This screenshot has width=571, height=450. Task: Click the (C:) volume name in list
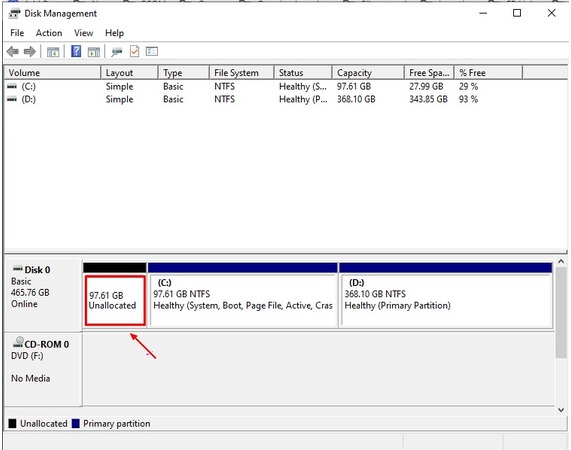click(x=28, y=87)
